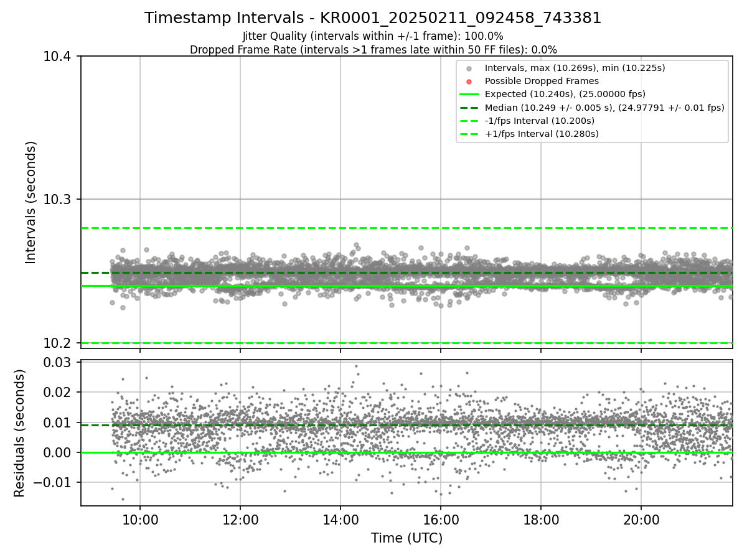Click legend entry "Intervals, max (10.269s), min (10.225s)"

point(575,68)
